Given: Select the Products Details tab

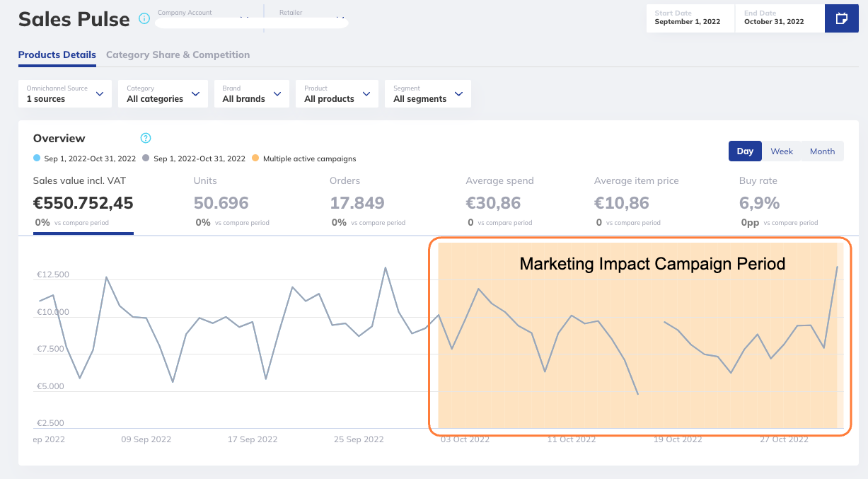Looking at the screenshot, I should click(57, 54).
